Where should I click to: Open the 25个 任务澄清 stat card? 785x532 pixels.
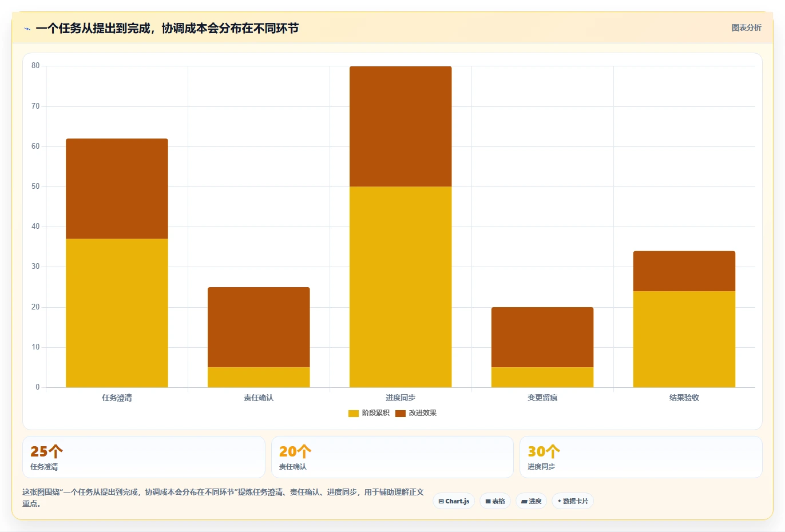[144, 457]
